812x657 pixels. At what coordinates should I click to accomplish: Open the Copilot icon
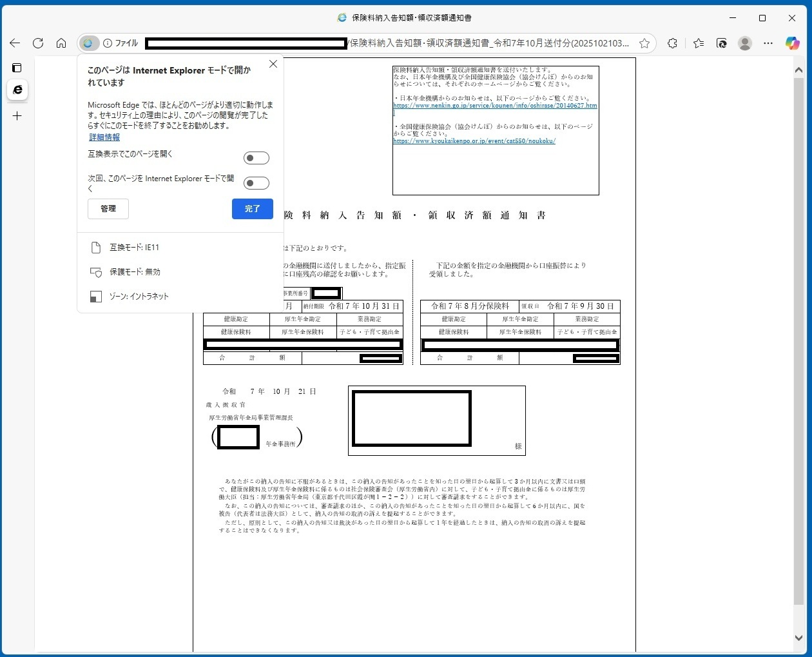click(792, 43)
